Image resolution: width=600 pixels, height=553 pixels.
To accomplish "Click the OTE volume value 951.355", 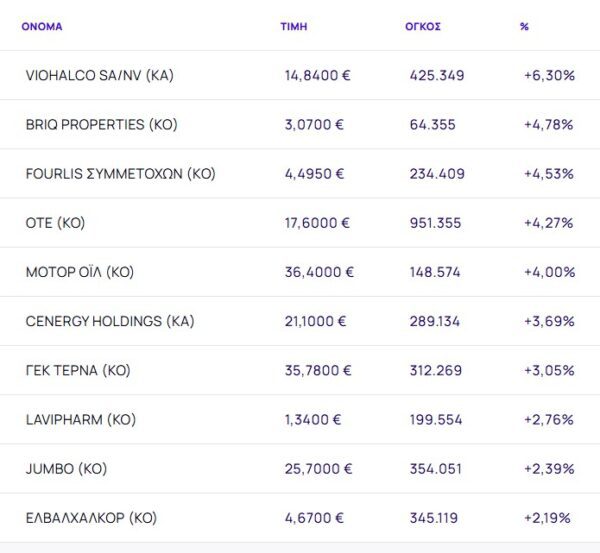I will pos(435,223).
